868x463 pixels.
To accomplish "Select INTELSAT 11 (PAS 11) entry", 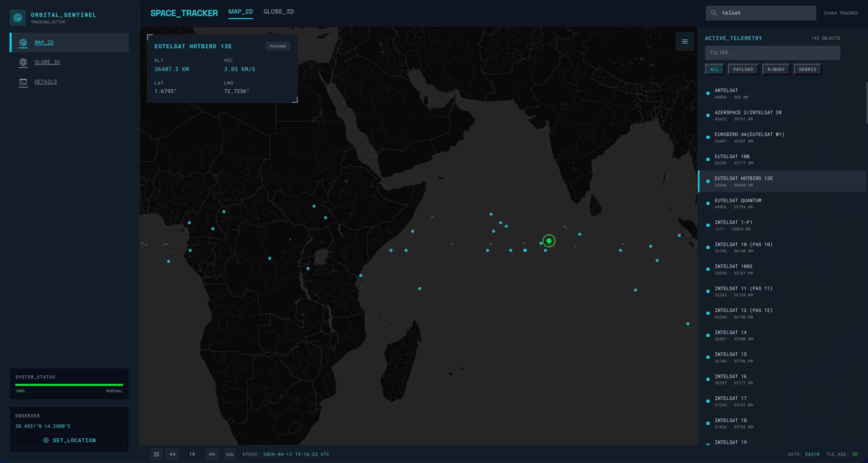I will click(782, 291).
